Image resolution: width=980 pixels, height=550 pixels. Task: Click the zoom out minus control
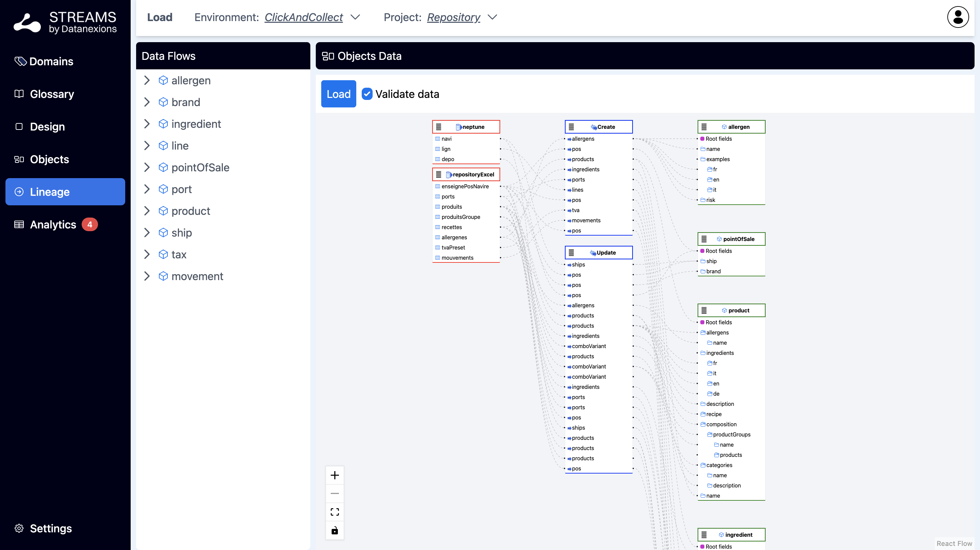click(334, 493)
